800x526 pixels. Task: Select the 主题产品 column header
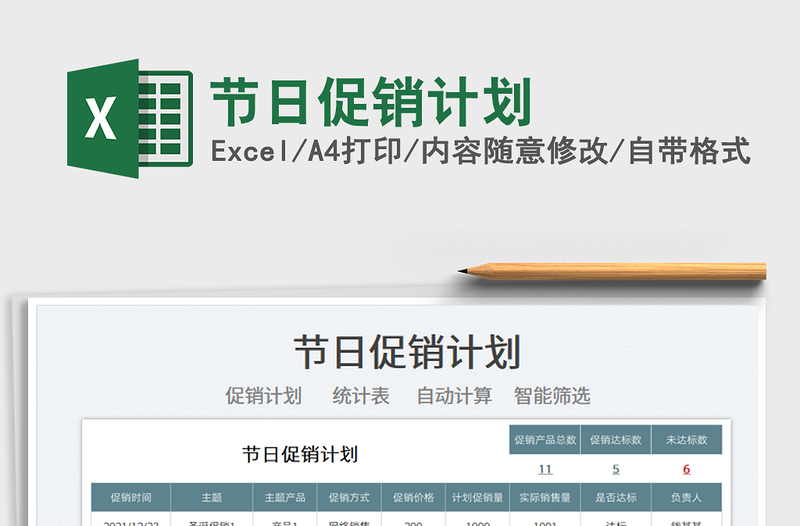point(285,497)
